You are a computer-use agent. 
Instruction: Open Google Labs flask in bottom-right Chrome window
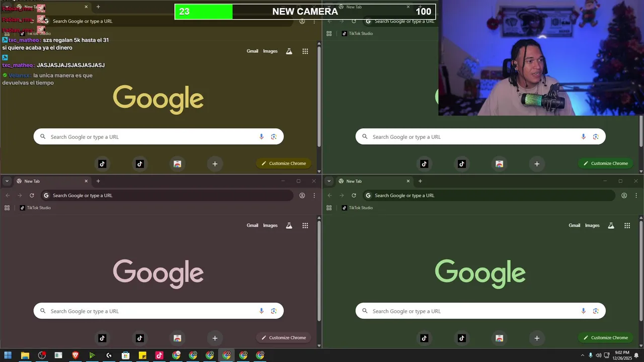[x=611, y=226]
